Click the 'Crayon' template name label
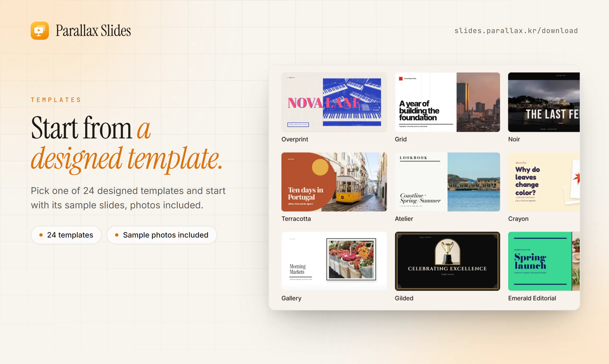Viewport: 609px width, 364px height. (x=518, y=219)
